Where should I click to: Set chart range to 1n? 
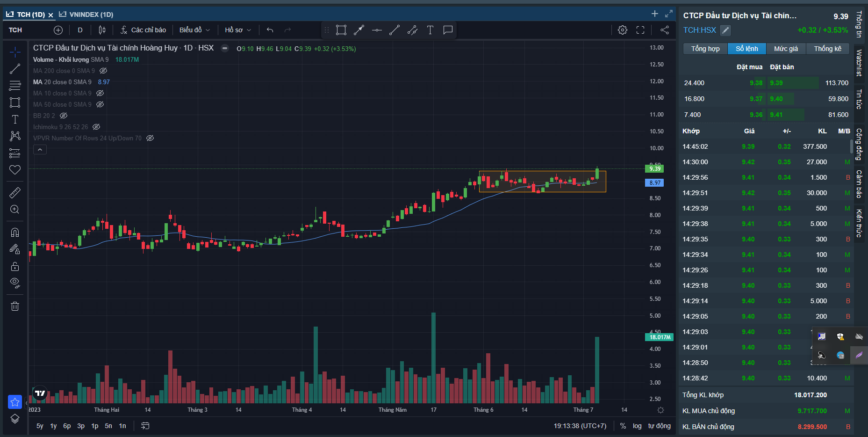[122, 426]
